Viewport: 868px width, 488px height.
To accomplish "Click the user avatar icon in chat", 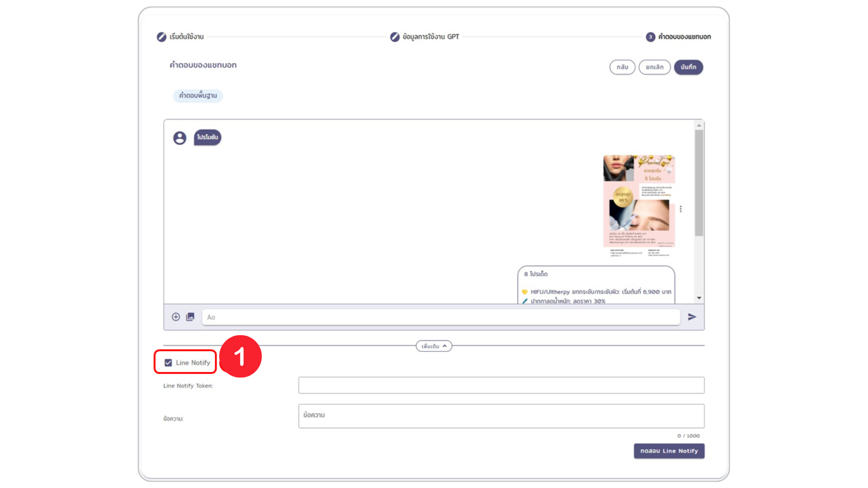I will point(179,138).
